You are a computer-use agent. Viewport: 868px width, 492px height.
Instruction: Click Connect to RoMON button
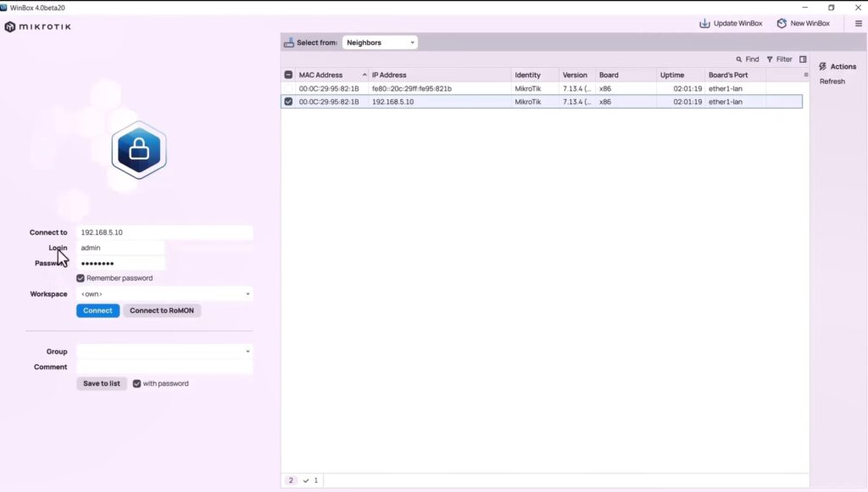tap(162, 310)
